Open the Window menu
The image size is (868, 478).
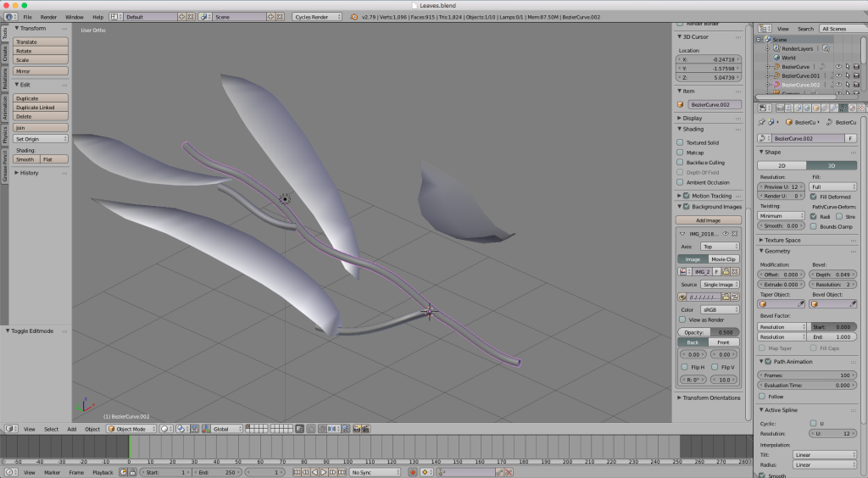click(x=75, y=17)
